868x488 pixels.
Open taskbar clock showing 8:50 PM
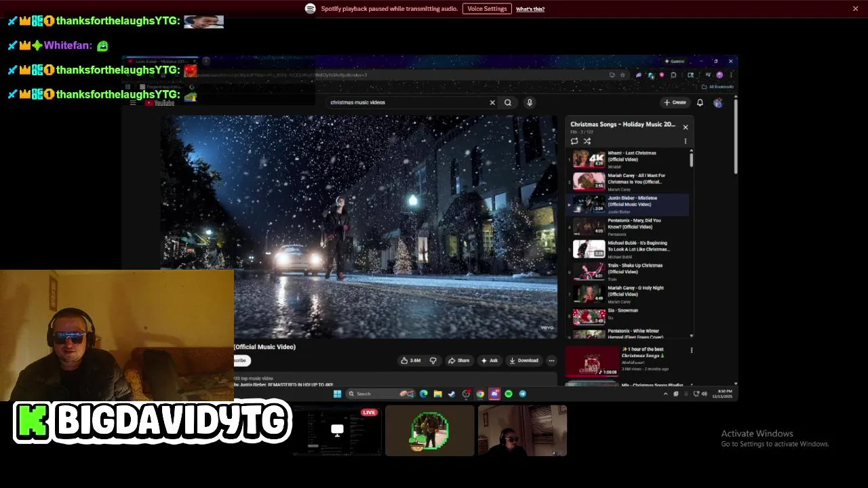722,394
